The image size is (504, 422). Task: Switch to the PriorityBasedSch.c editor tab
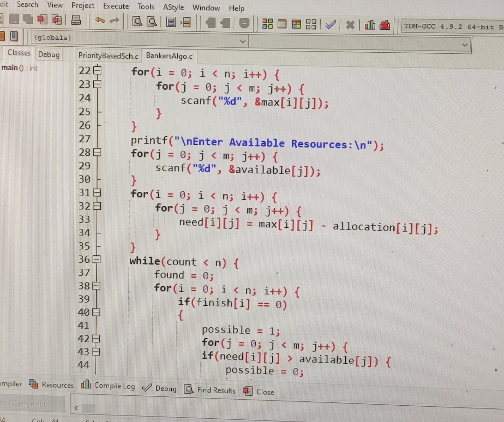(108, 56)
